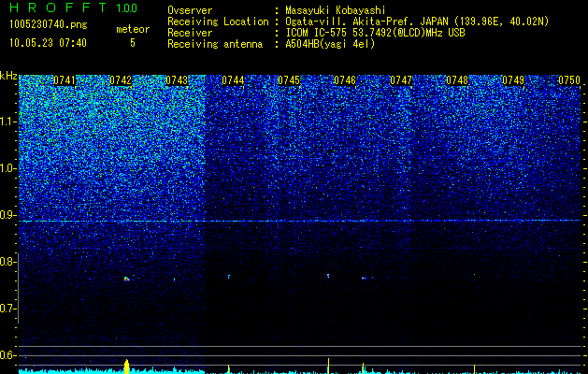Click the Receiving antenna label
The height and width of the screenshot is (374, 588).
pos(215,44)
